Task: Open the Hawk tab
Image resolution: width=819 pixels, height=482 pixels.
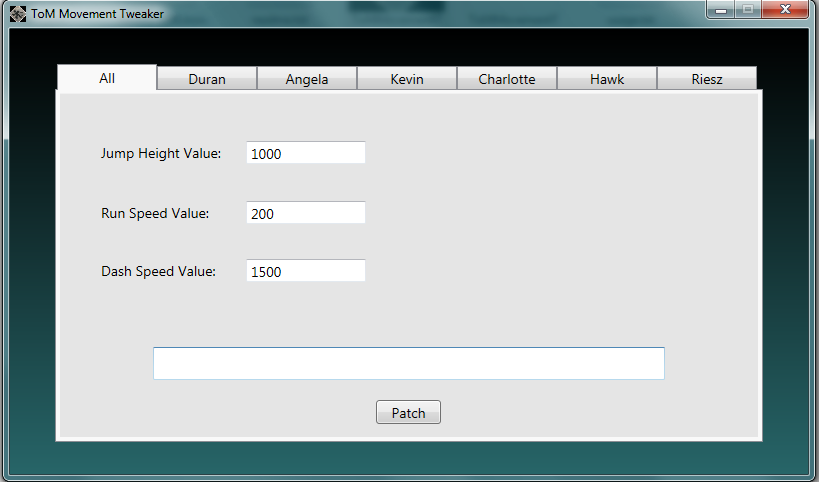Action: pos(607,79)
